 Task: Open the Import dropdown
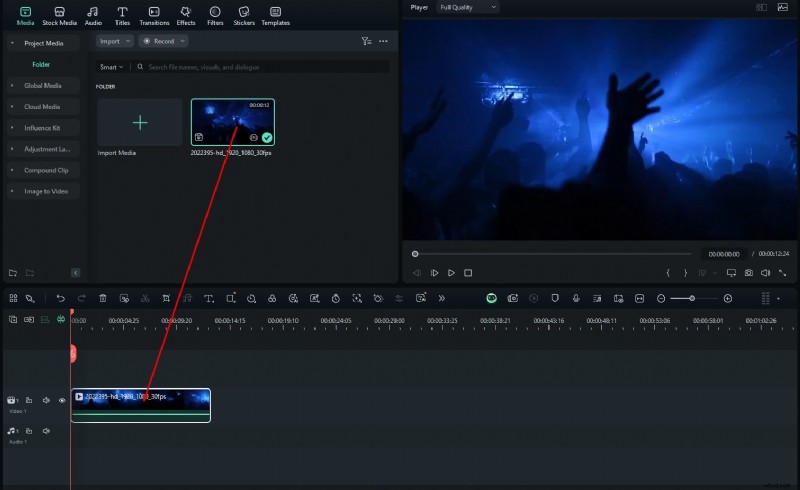[x=115, y=41]
